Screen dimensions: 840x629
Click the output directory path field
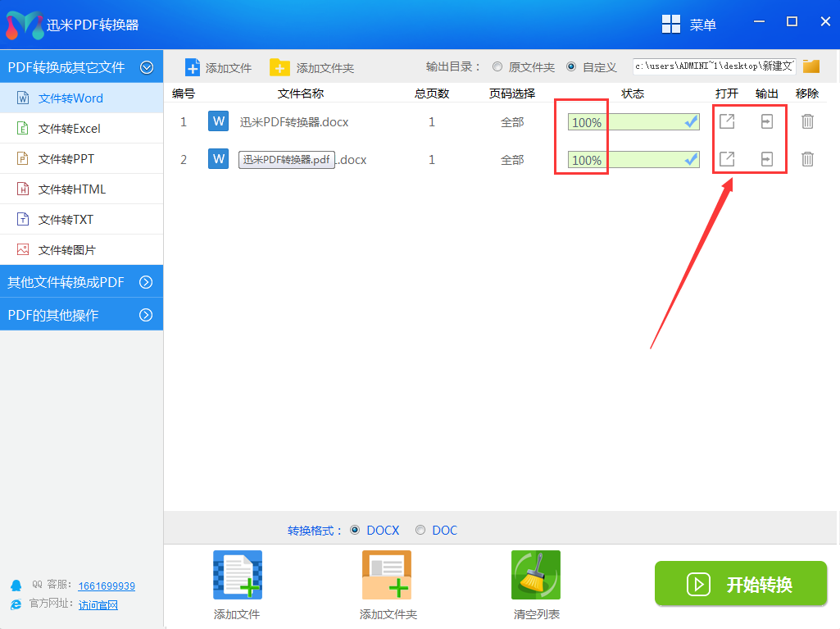point(714,66)
